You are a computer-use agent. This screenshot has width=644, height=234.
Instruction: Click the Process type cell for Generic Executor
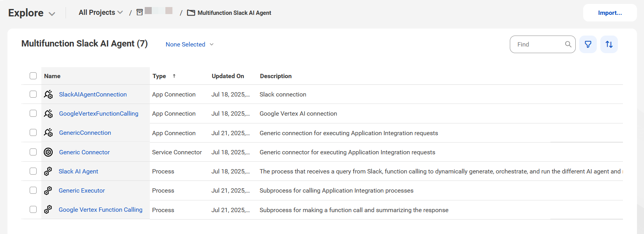(163, 191)
